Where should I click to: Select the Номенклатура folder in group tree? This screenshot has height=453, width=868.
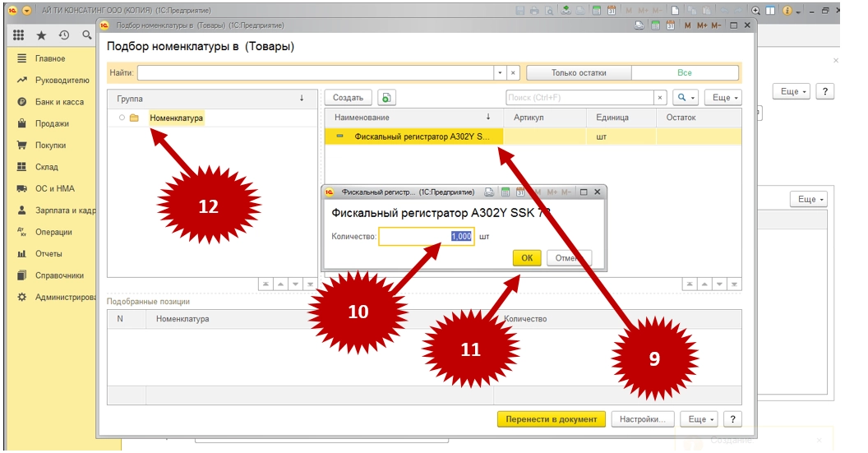[176, 118]
